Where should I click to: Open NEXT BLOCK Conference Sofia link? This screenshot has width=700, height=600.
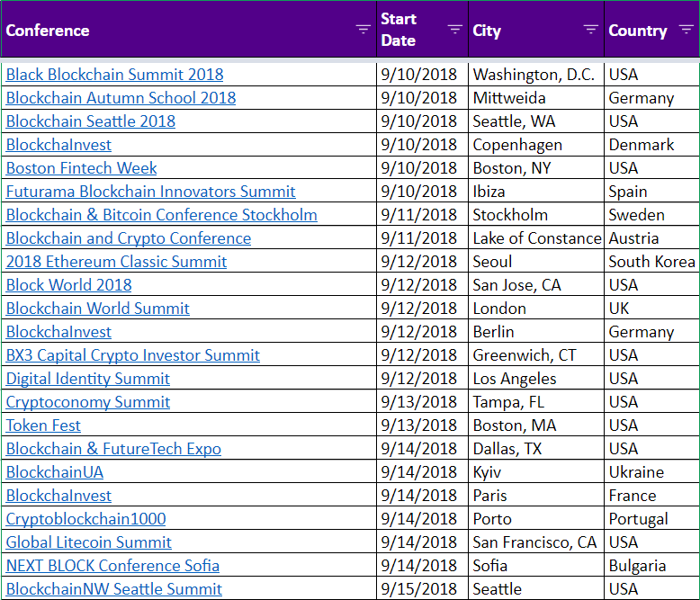coord(112,566)
